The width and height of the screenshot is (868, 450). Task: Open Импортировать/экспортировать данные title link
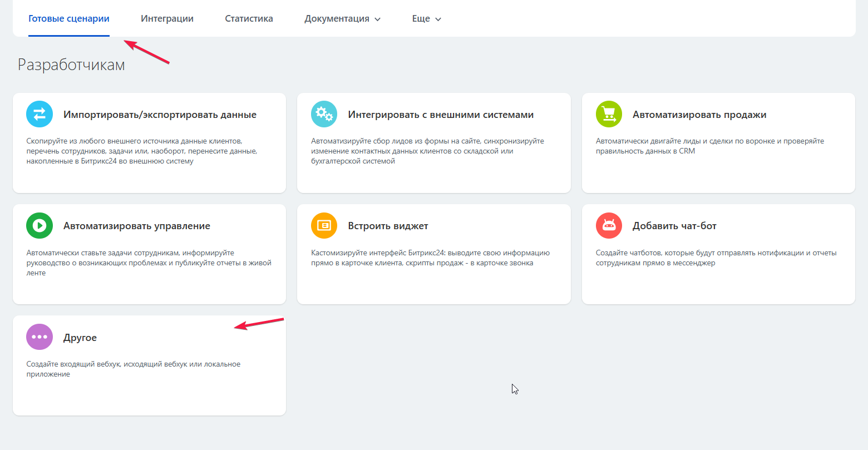click(160, 115)
